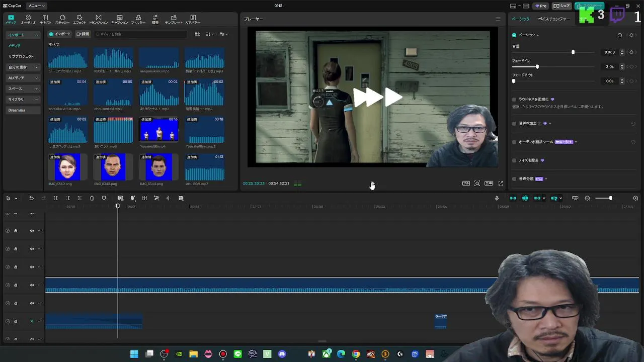The image size is (644, 362).
Task: Select the AtsuiBGM.mp3 media thumbnail
Action: 204,167
